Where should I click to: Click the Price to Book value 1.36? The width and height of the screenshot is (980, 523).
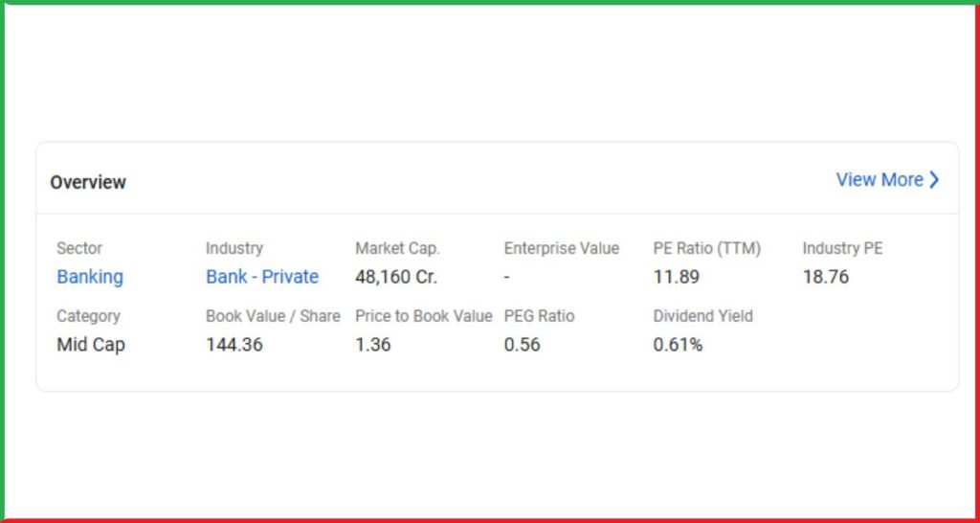[372, 345]
